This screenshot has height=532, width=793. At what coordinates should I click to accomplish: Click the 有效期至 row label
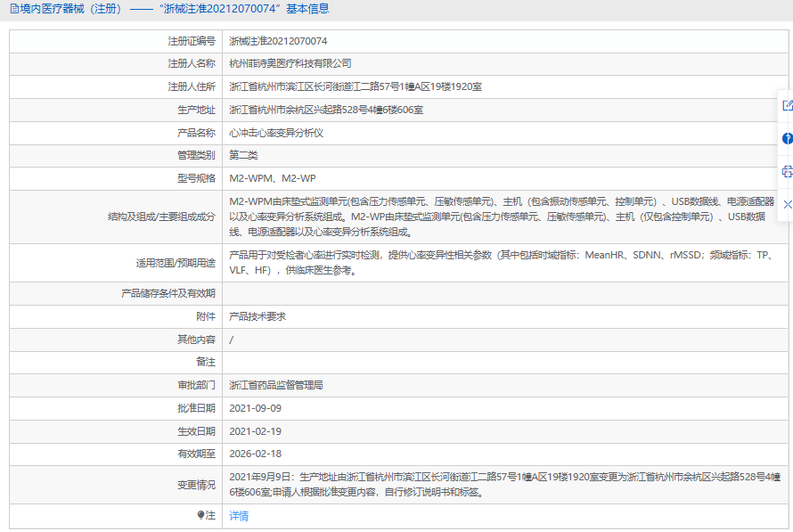196,454
